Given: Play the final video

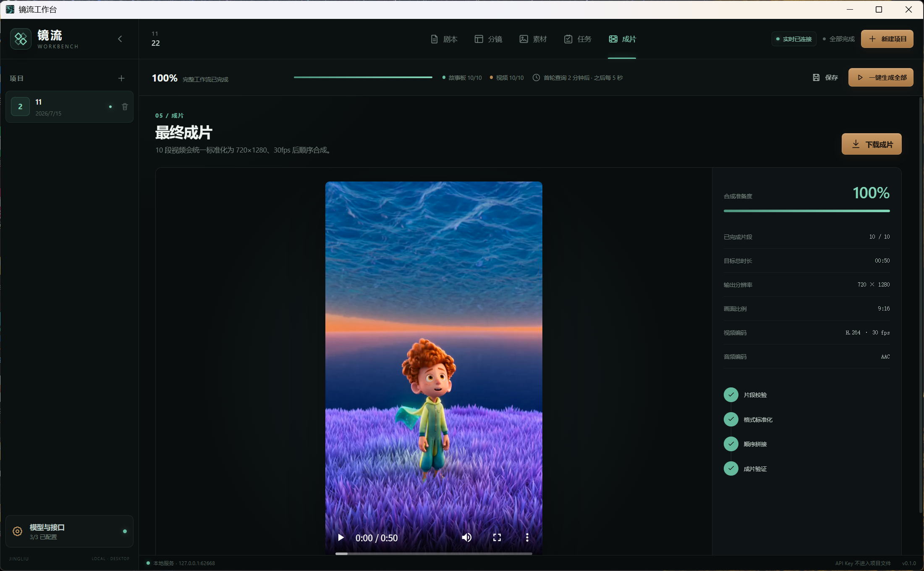Looking at the screenshot, I should point(340,538).
